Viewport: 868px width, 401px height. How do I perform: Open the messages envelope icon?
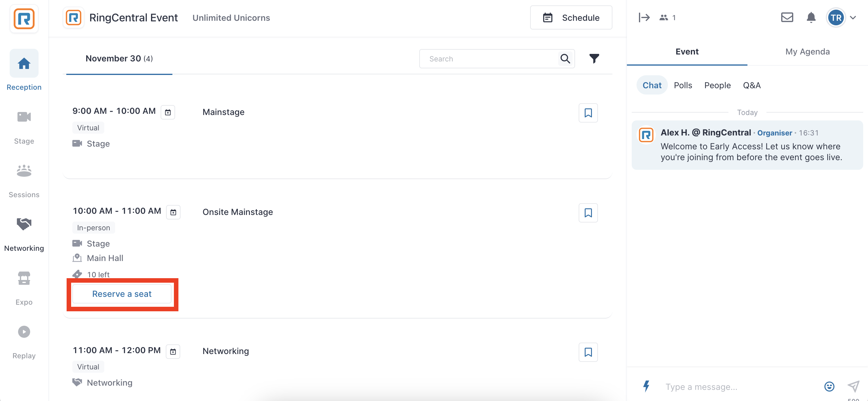(787, 17)
